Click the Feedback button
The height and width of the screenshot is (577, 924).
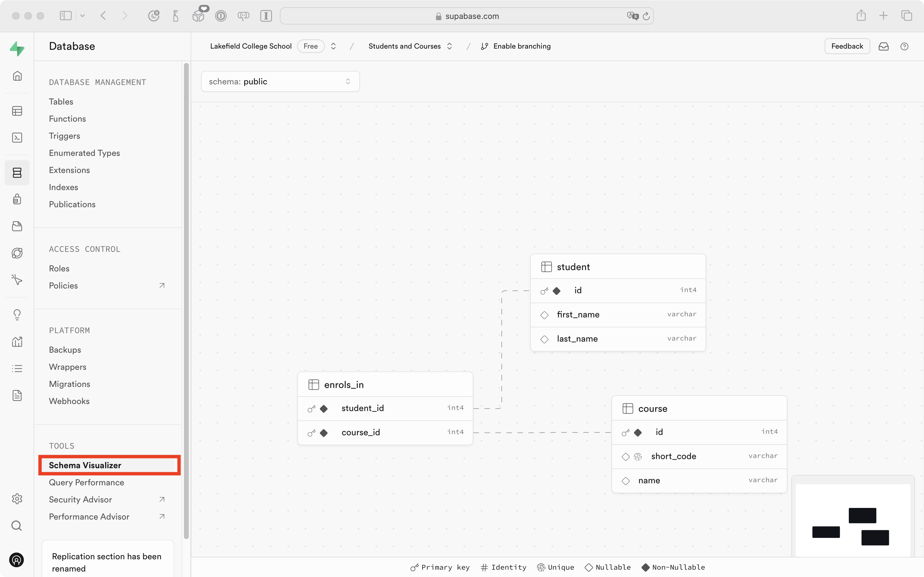coord(847,46)
